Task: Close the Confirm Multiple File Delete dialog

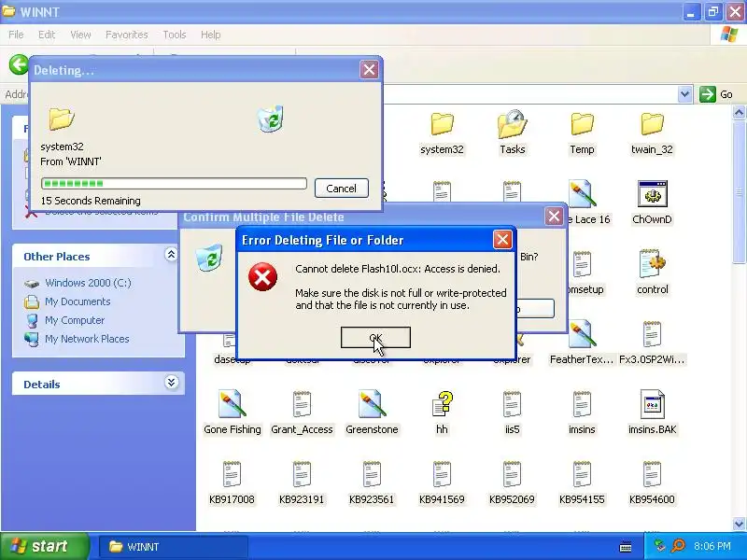Action: pyautogui.click(x=554, y=217)
